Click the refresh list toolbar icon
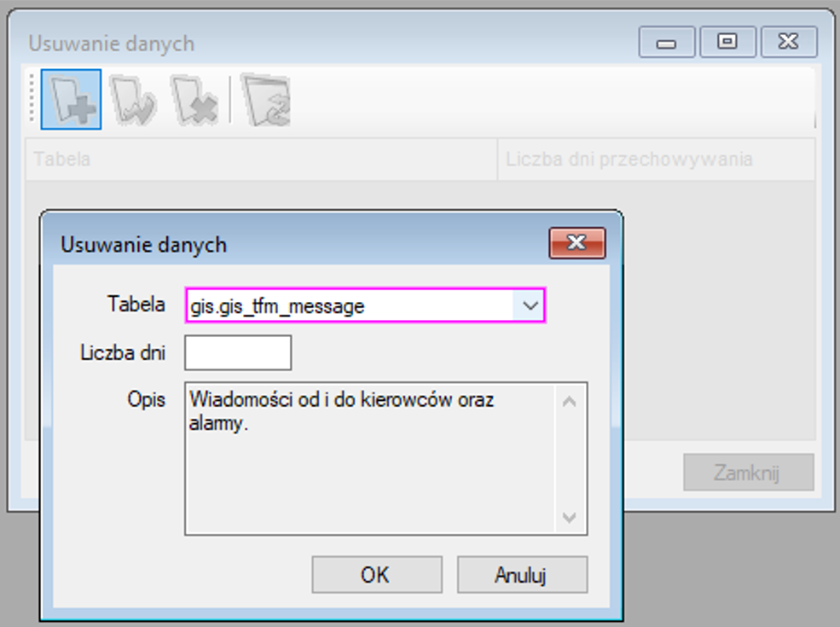 pyautogui.click(x=266, y=100)
